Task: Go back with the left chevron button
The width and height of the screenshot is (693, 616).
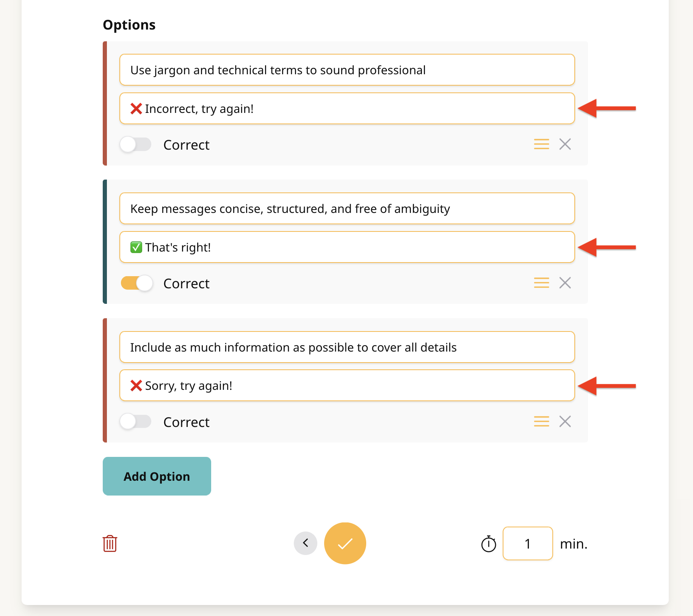Action: click(306, 543)
